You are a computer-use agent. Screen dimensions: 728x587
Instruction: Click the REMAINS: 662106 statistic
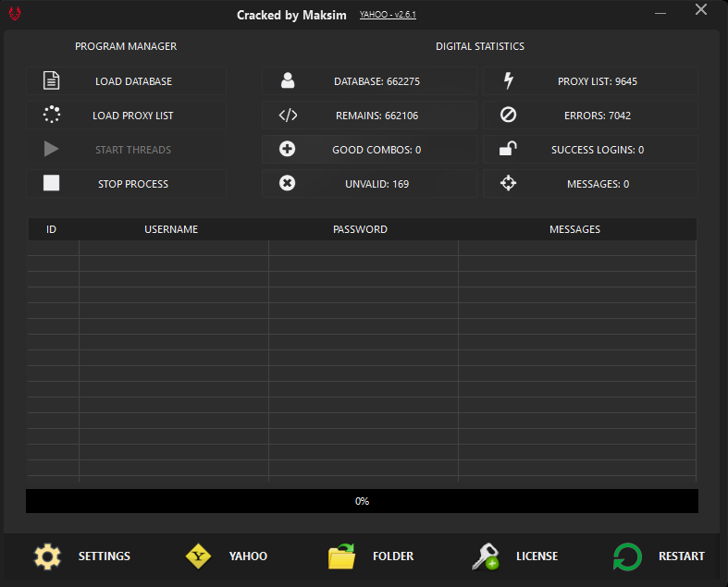click(x=369, y=115)
